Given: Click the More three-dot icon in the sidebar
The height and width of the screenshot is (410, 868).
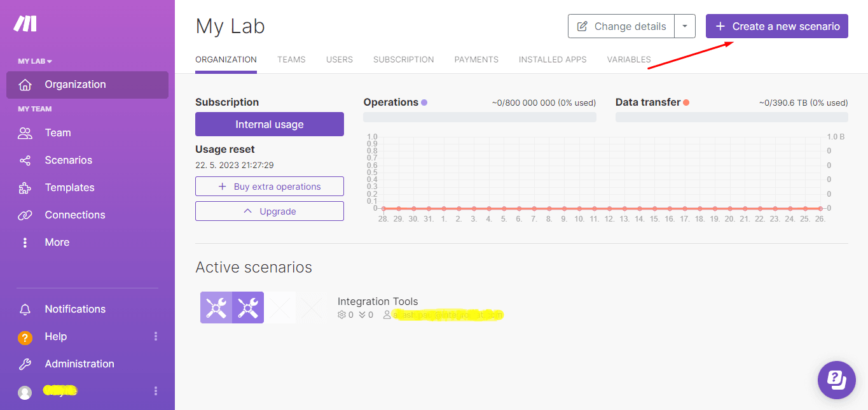Looking at the screenshot, I should [25, 242].
